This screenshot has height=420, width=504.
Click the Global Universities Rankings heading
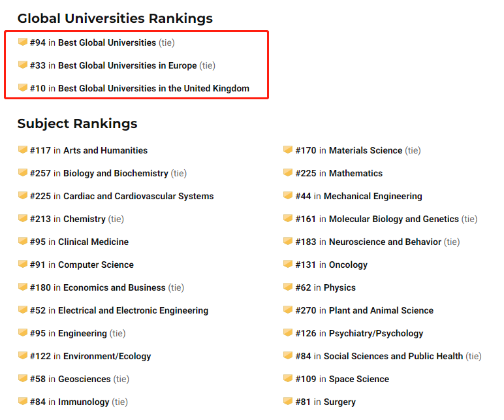(115, 18)
